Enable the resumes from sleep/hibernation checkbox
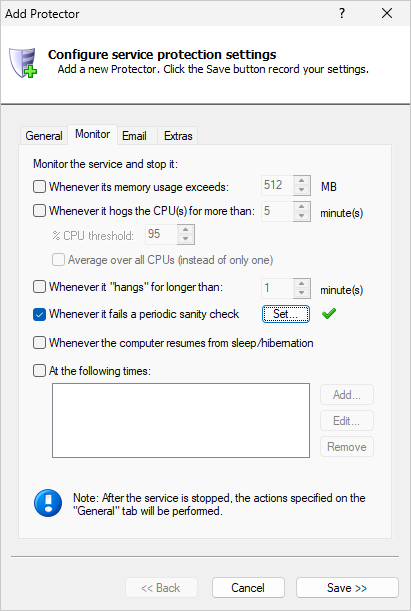The width and height of the screenshot is (411, 611). [x=39, y=343]
